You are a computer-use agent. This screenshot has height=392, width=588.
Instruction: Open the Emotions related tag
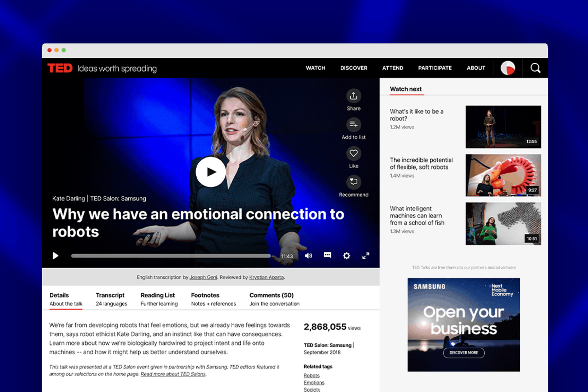[314, 383]
